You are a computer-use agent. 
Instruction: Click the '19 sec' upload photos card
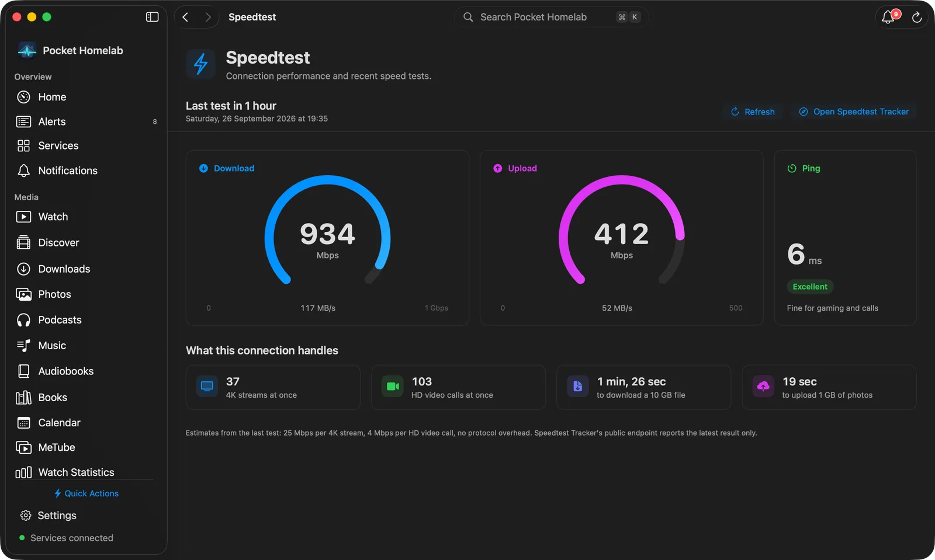pos(829,387)
